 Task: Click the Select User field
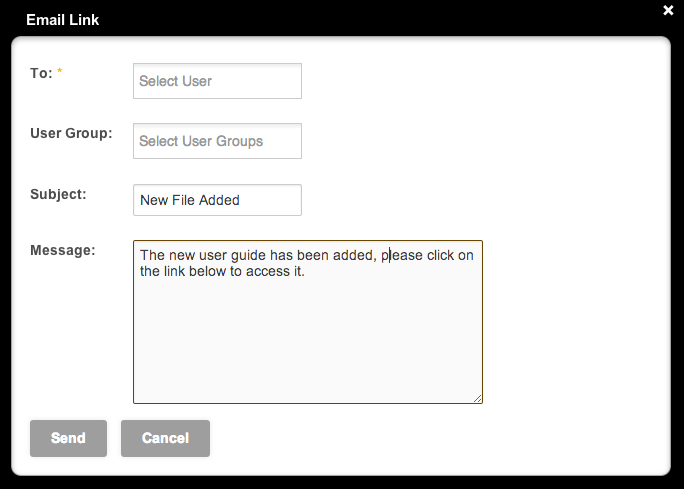tap(217, 81)
